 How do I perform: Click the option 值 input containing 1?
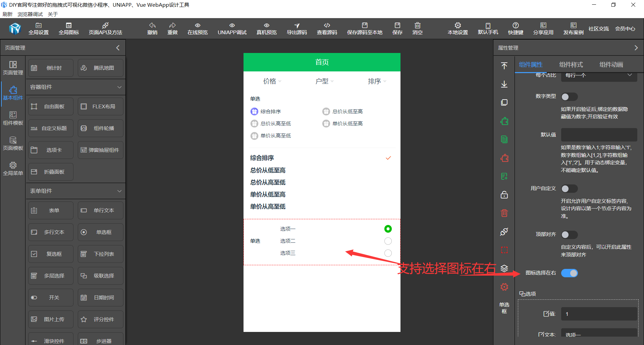(599, 314)
